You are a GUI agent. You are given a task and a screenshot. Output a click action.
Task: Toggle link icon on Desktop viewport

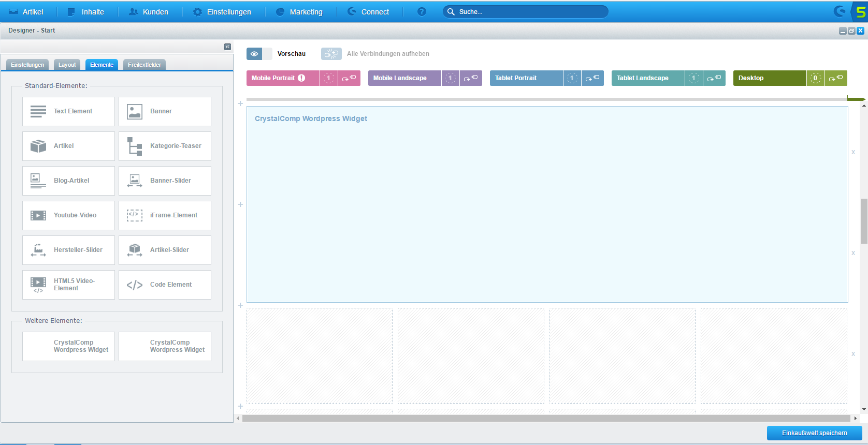point(836,78)
